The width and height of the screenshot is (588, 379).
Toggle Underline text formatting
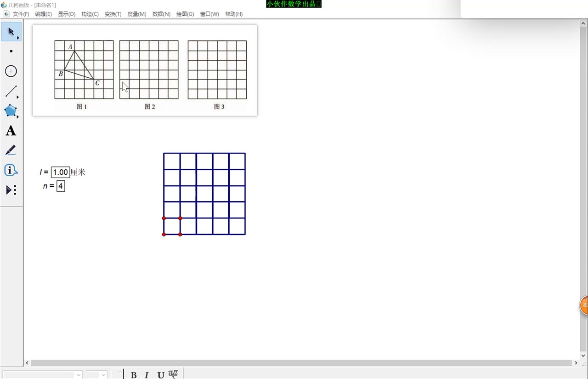coord(161,375)
